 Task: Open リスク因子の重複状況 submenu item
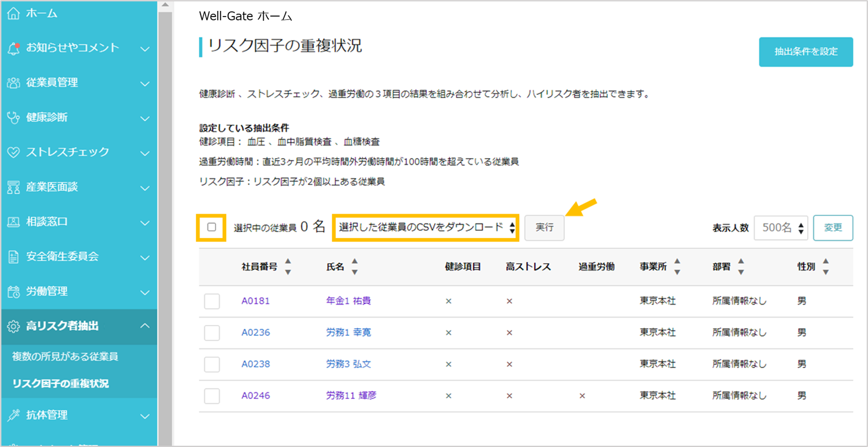coord(60,384)
